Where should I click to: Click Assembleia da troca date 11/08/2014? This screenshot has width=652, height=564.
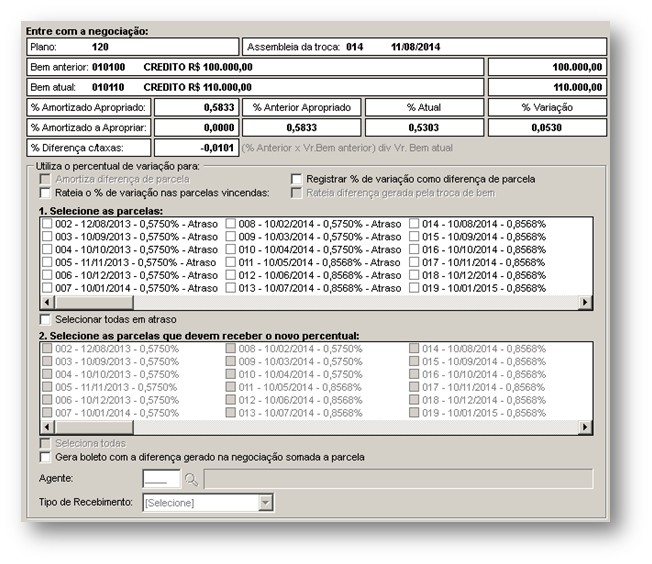pos(415,47)
